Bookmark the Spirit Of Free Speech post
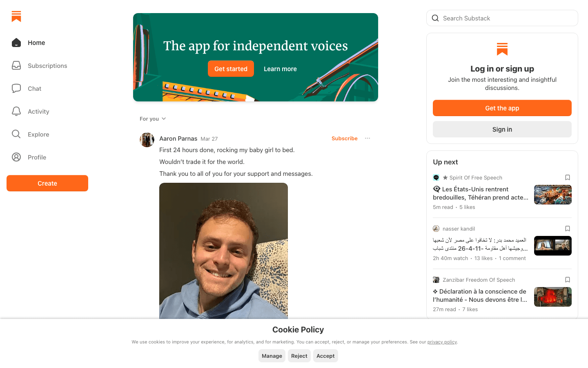 [567, 177]
